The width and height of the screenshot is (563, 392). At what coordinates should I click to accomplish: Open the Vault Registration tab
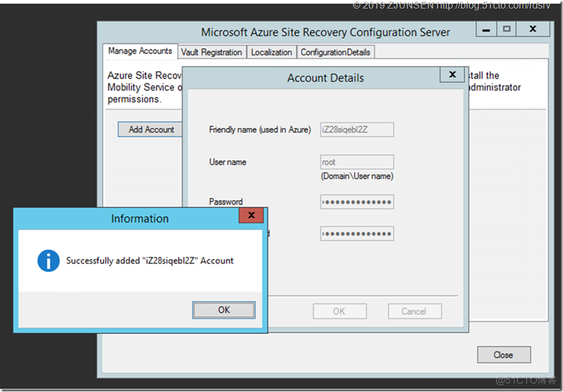[x=211, y=52]
